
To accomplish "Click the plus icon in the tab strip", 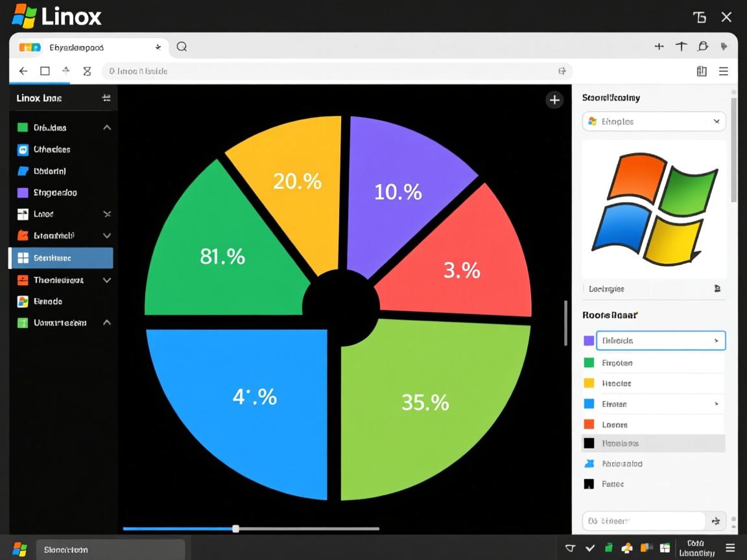I will (x=659, y=47).
